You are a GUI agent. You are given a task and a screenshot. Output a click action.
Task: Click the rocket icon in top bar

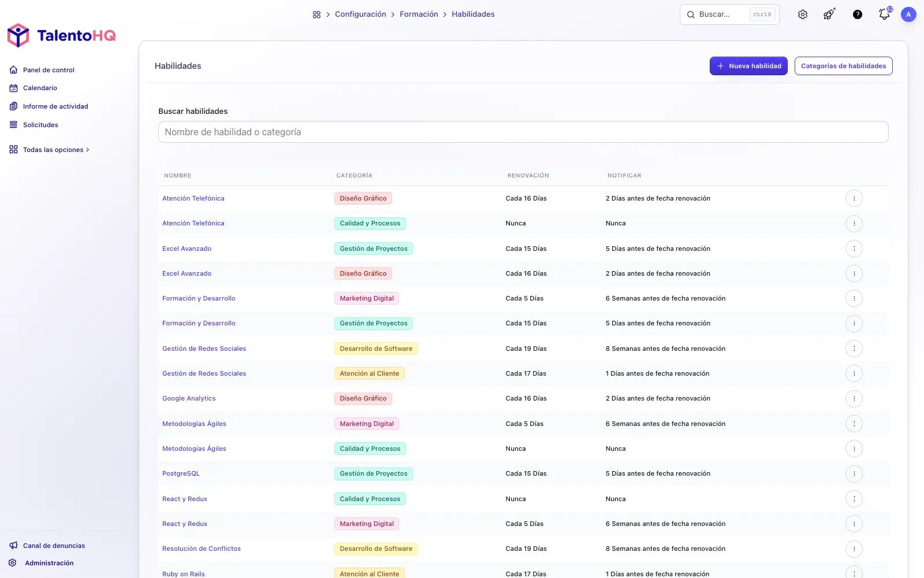[x=829, y=14]
